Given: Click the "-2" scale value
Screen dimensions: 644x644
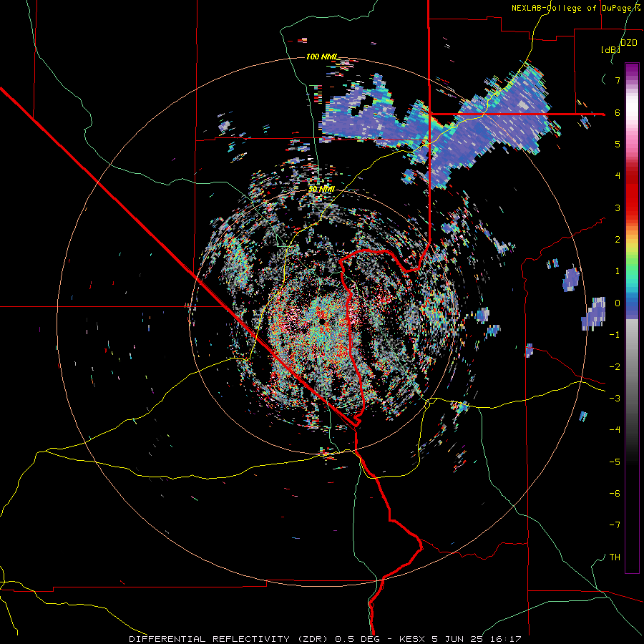Looking at the screenshot, I should click(615, 367).
